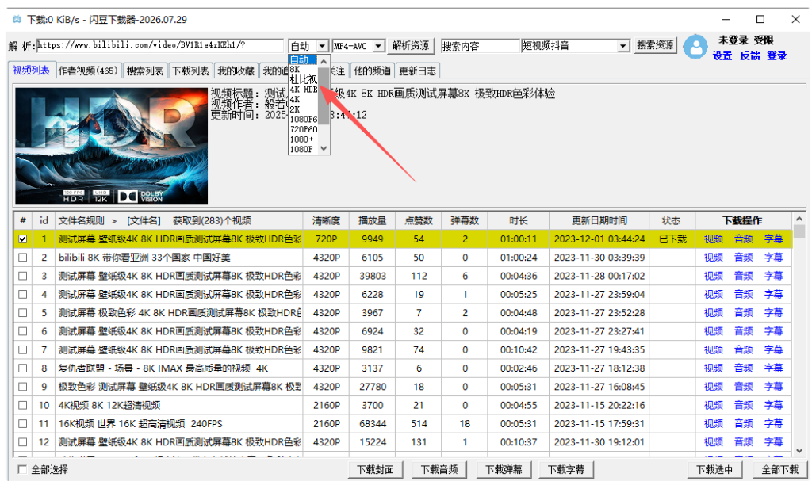Click the 68344 play count cell
Screen dimensions: 812x504
(x=373, y=423)
